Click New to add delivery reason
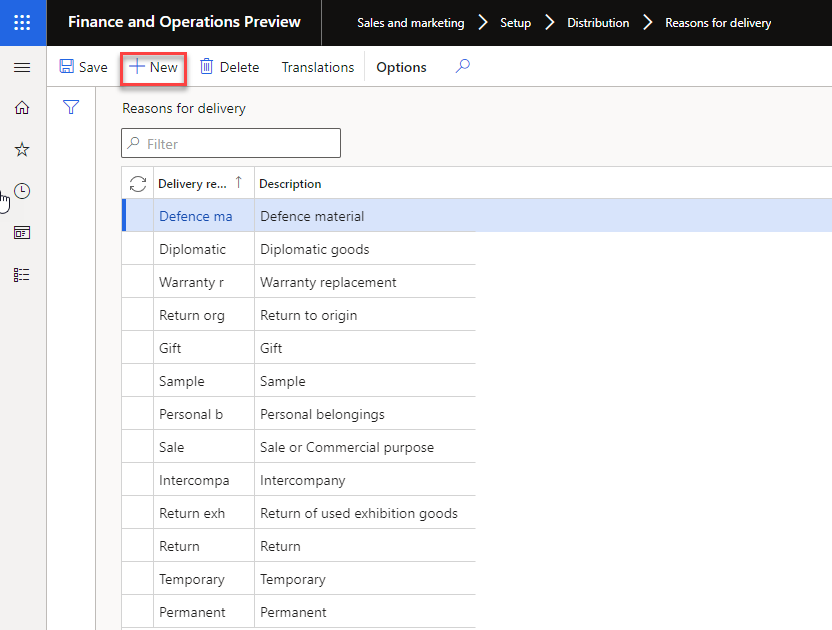 pos(153,67)
